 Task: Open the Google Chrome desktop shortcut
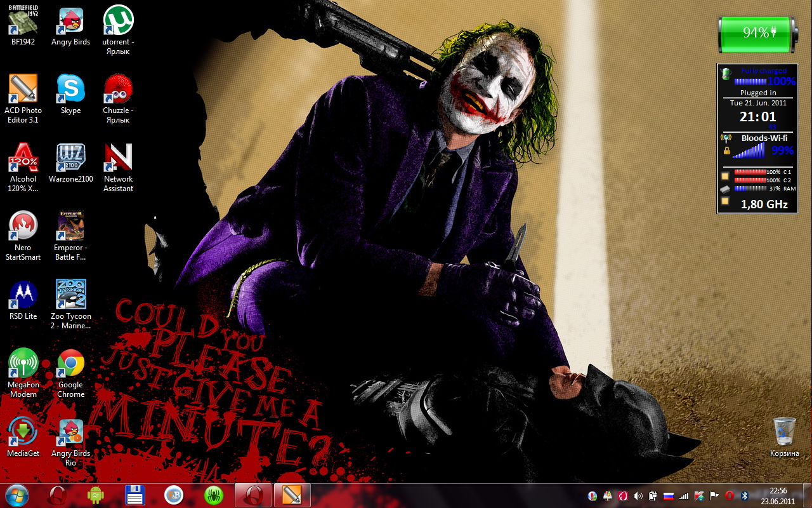(70, 373)
